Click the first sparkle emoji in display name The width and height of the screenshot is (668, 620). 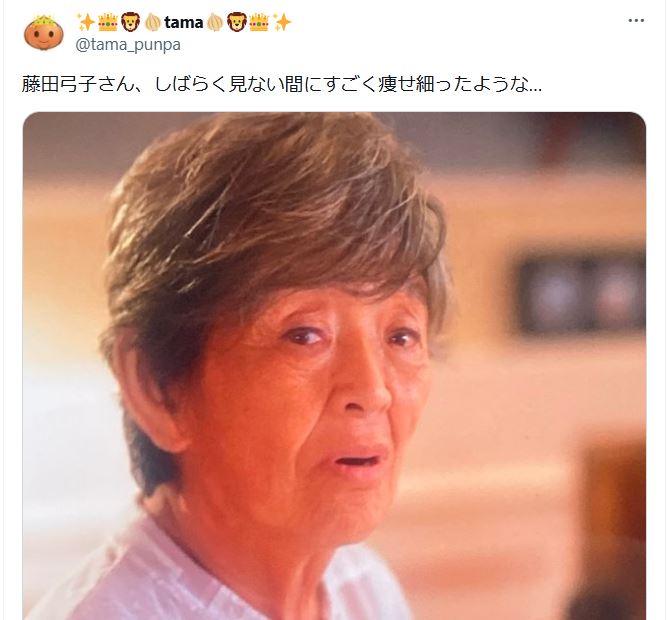(86, 22)
